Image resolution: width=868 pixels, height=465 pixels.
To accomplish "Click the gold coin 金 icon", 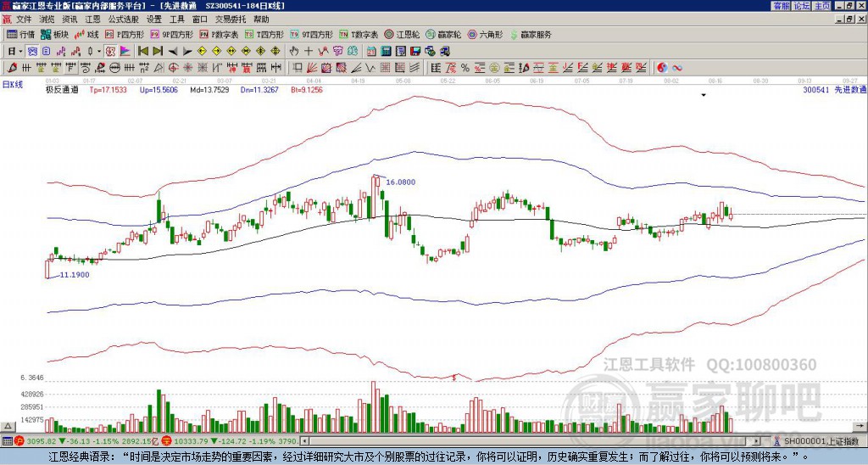I will pyautogui.click(x=494, y=68).
